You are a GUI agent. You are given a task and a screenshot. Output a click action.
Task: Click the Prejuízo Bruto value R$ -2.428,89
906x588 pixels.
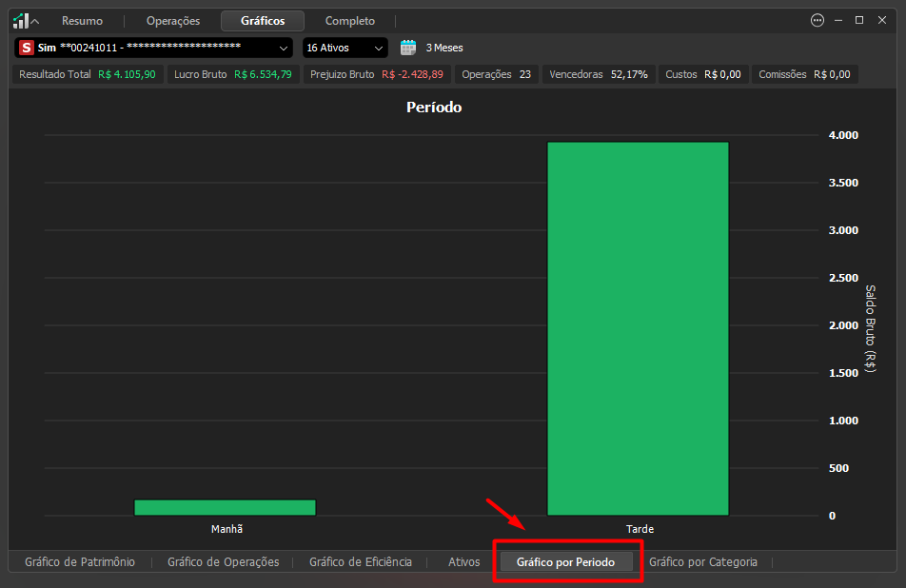[413, 74]
